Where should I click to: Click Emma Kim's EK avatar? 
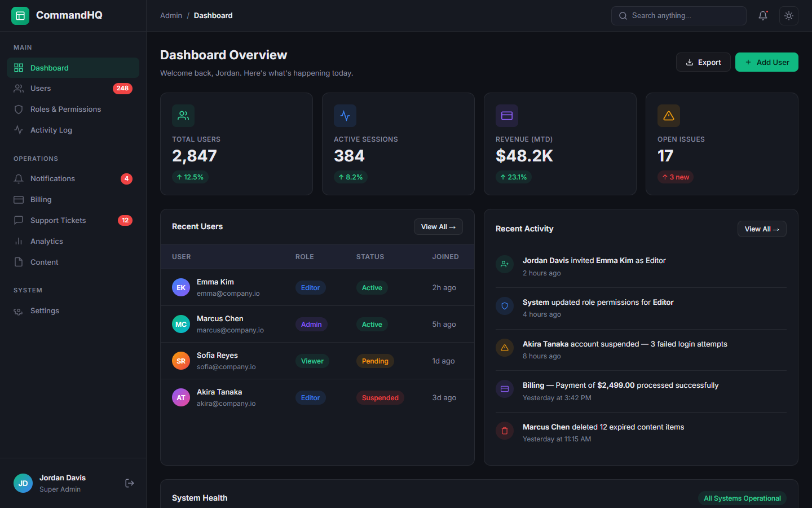click(x=181, y=287)
